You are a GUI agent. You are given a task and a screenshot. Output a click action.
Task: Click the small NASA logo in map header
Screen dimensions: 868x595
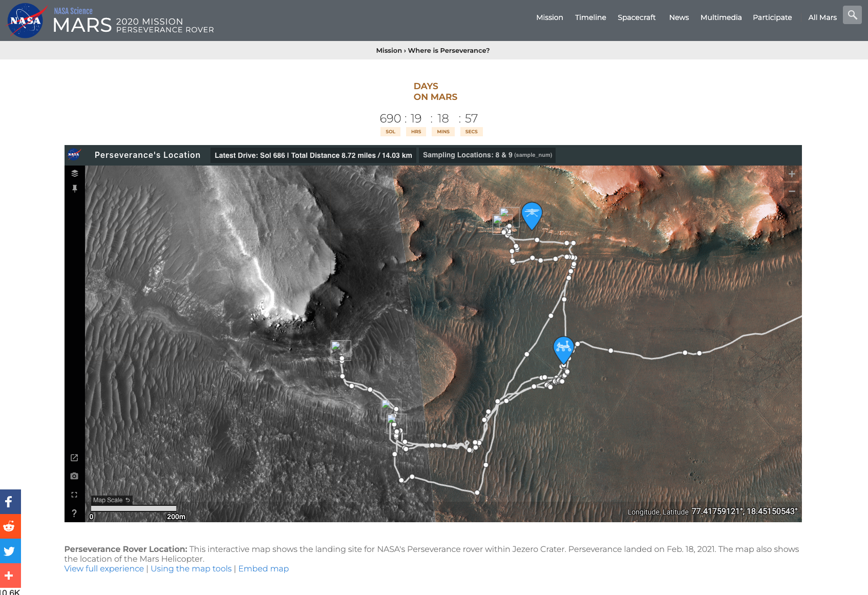click(x=74, y=154)
